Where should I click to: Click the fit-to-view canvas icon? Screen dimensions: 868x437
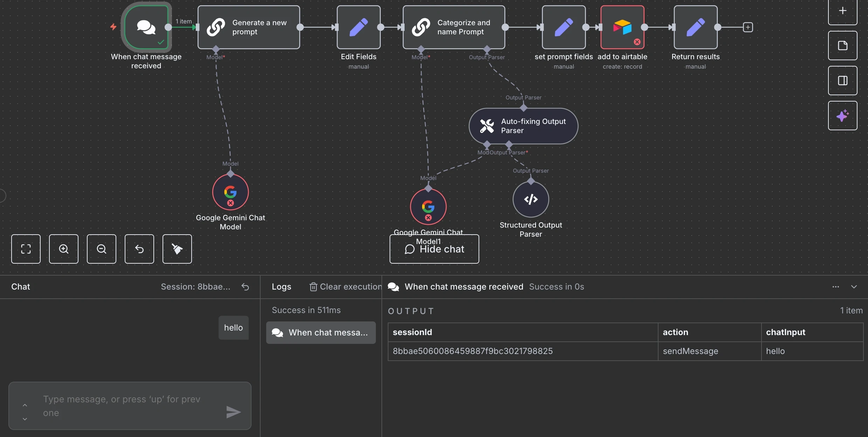coord(26,249)
